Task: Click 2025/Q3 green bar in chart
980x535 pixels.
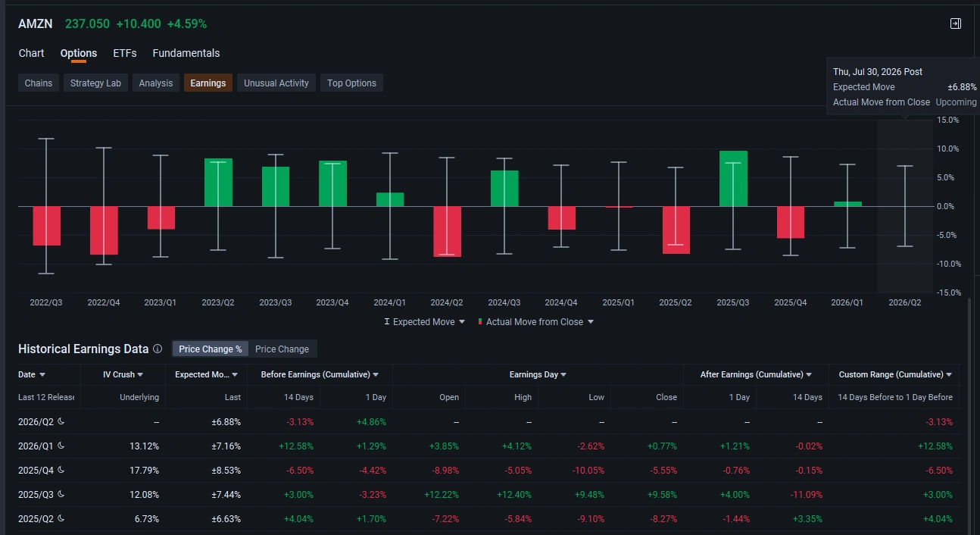Action: point(733,179)
